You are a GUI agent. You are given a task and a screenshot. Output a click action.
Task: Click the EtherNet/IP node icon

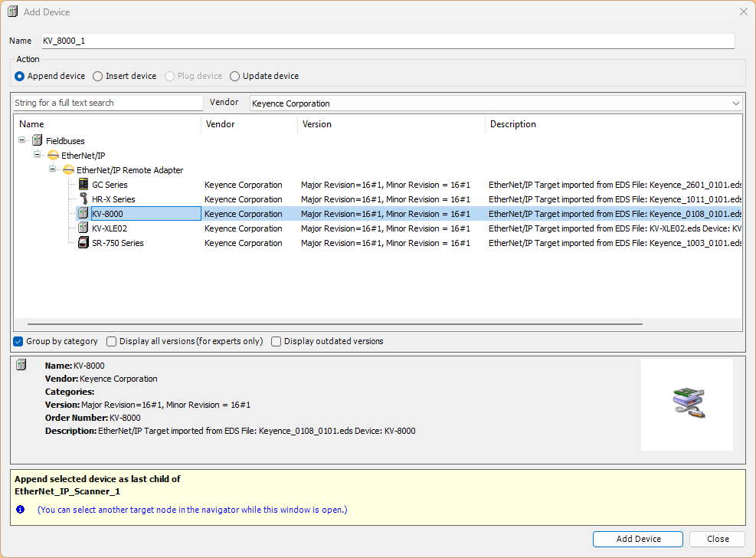53,156
